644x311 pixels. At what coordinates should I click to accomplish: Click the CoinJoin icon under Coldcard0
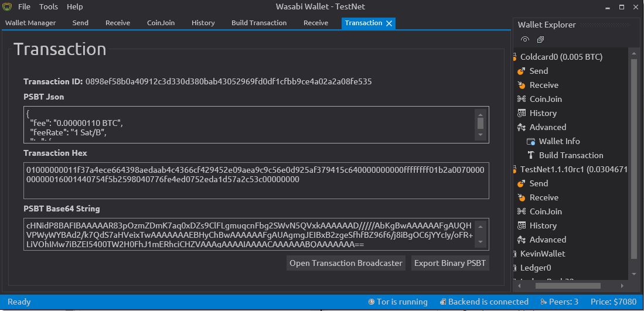(x=521, y=99)
